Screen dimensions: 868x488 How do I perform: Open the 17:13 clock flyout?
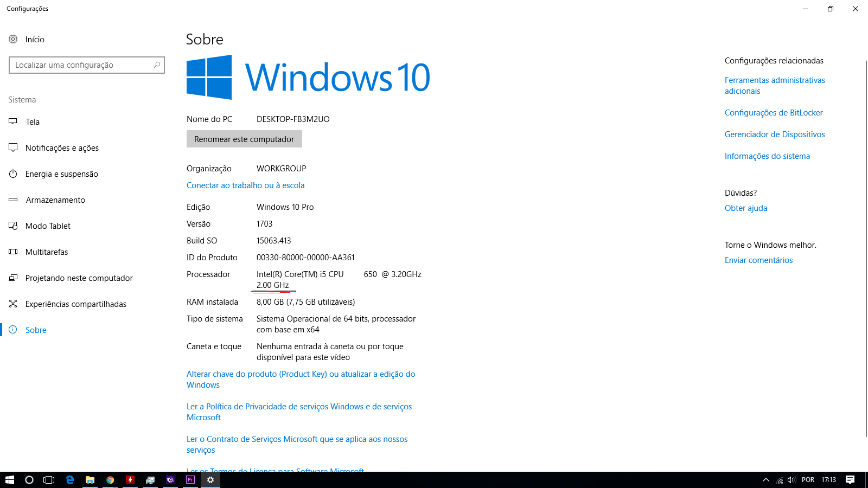[x=828, y=480]
